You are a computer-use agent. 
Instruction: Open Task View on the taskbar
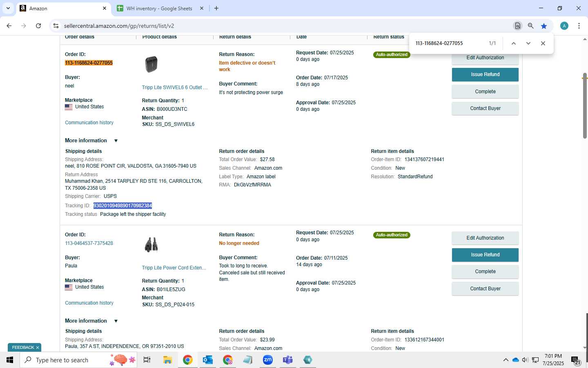coord(147,360)
